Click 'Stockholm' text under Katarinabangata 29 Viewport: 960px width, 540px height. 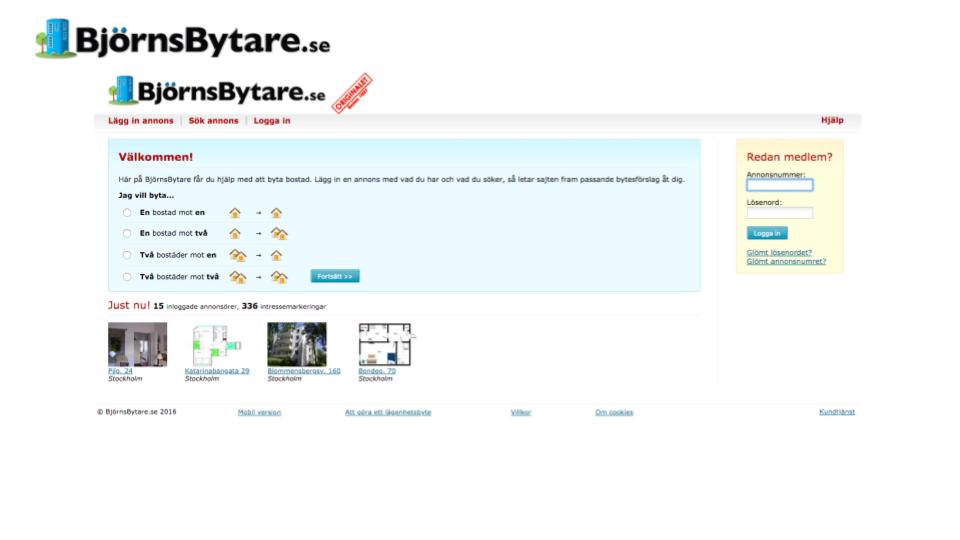(202, 379)
